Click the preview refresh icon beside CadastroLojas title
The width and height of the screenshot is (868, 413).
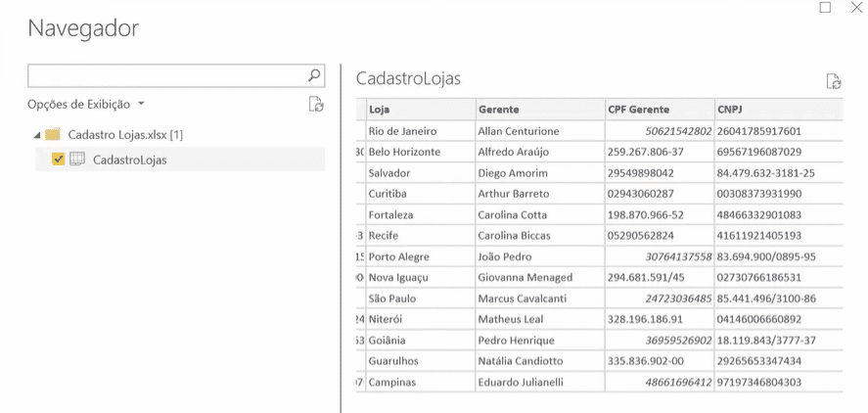pyautogui.click(x=834, y=81)
